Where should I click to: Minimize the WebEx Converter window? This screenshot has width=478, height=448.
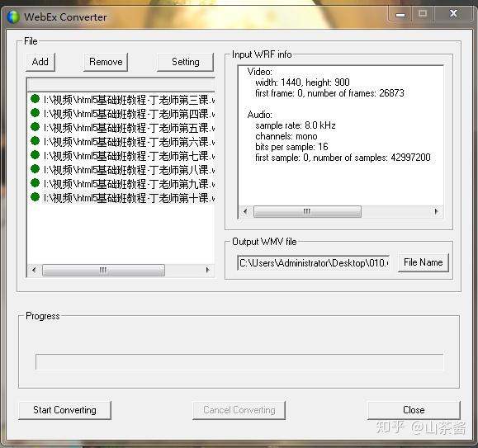tap(400, 14)
